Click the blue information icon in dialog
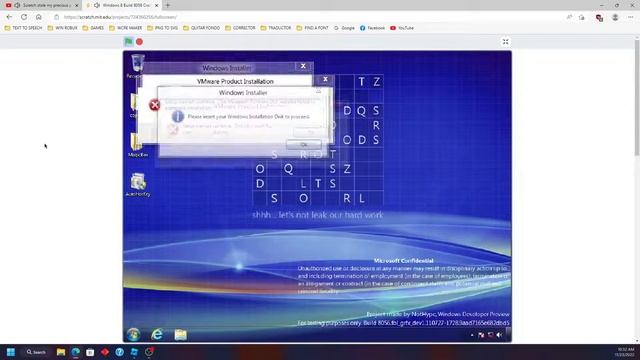Viewport: 640px width, 360px height. [x=178, y=116]
